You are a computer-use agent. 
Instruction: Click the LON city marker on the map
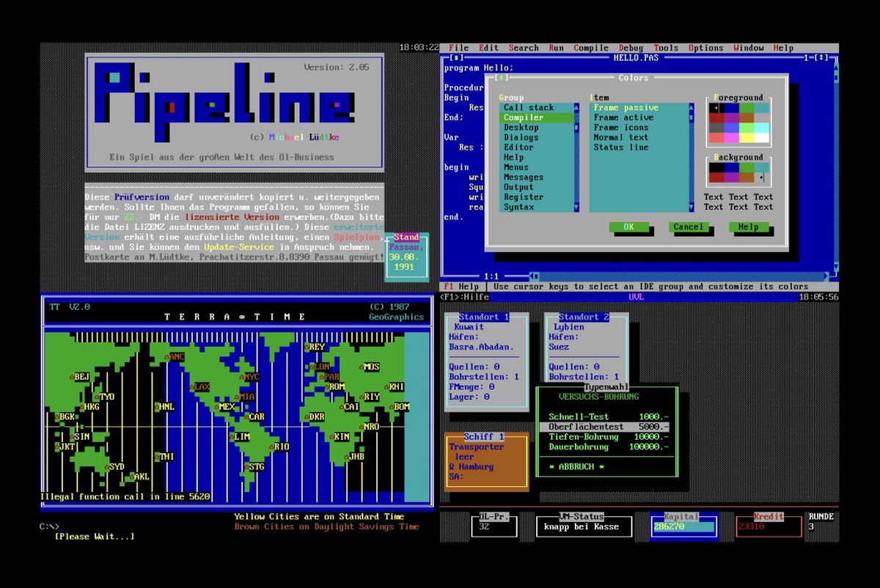click(319, 367)
